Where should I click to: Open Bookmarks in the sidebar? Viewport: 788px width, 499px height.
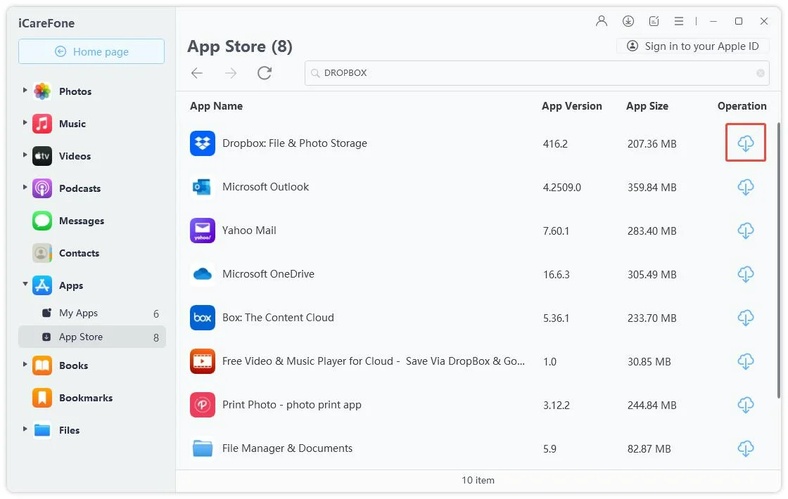[85, 398]
